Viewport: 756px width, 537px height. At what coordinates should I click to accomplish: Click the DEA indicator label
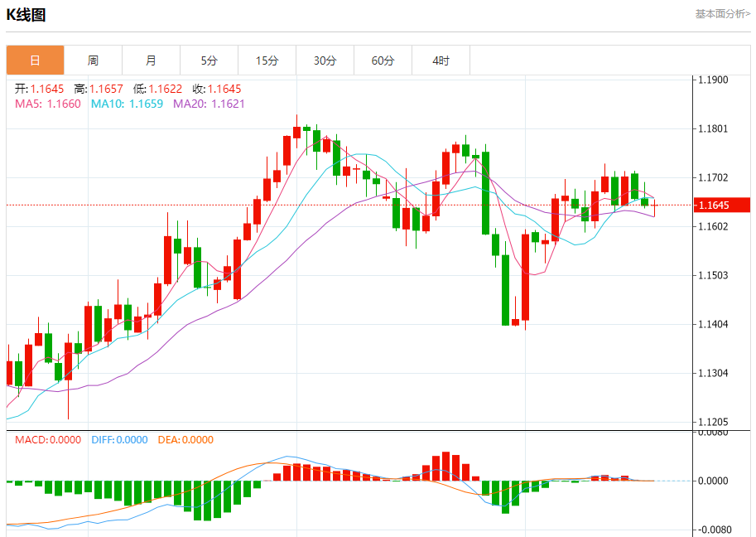pos(186,440)
